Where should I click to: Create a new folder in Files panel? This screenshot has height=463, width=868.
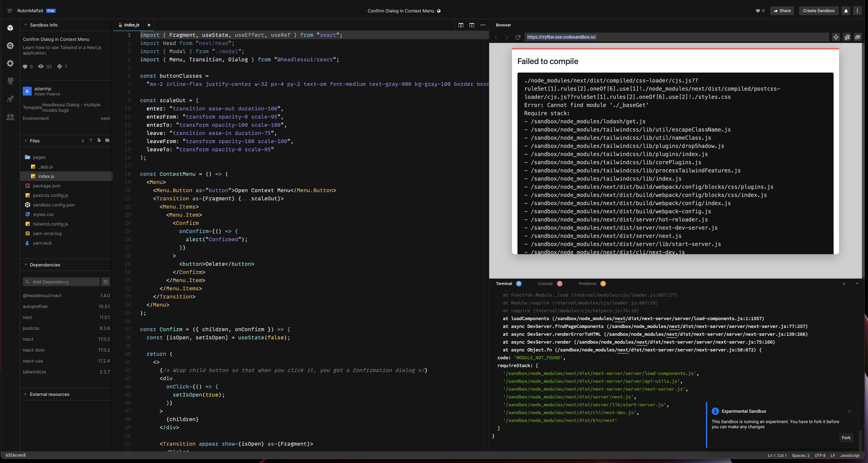107,141
